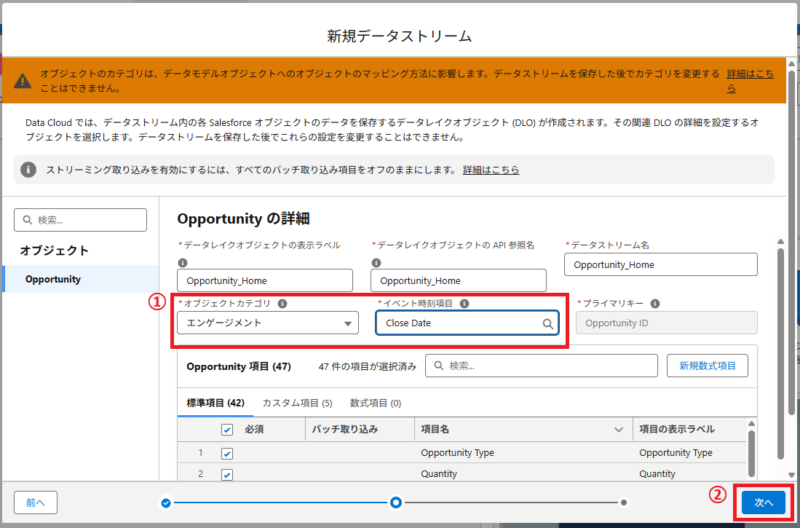This screenshot has height=528, width=800.
Task: Click the 新規数式項目 button
Action: pyautogui.click(x=707, y=366)
